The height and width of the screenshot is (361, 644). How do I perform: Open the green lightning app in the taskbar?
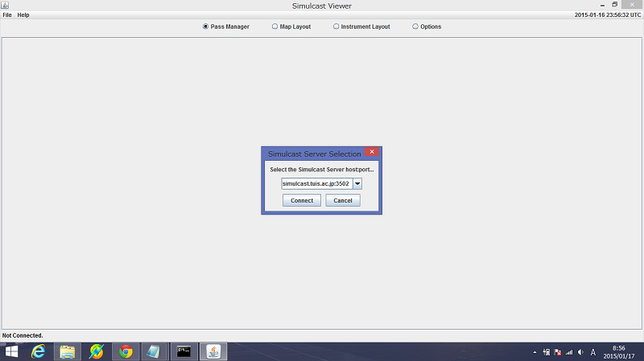[x=97, y=351]
